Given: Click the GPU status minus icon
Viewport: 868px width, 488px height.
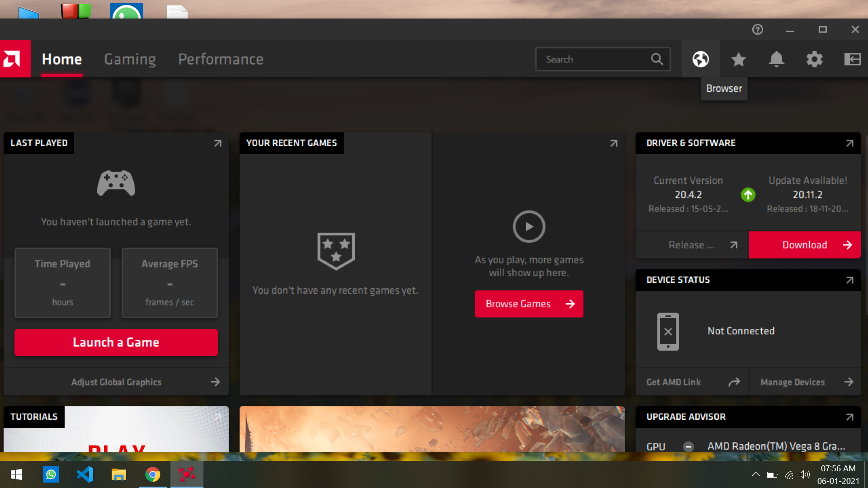Looking at the screenshot, I should point(689,446).
